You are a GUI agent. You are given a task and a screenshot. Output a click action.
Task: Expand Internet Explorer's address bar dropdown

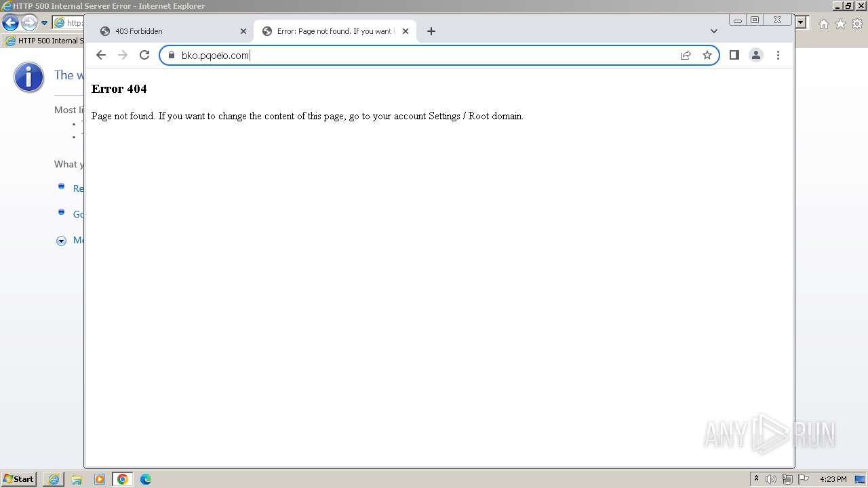[801, 22]
